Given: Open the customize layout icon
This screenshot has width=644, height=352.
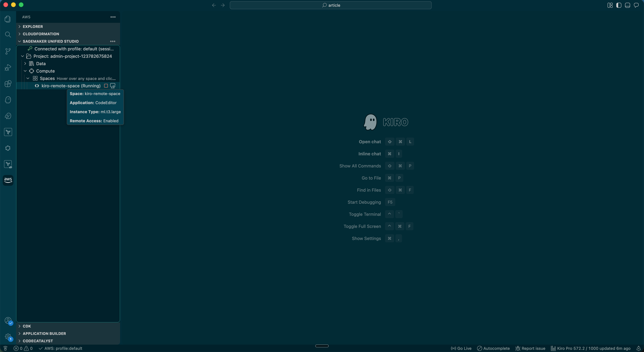Looking at the screenshot, I should click(x=610, y=5).
